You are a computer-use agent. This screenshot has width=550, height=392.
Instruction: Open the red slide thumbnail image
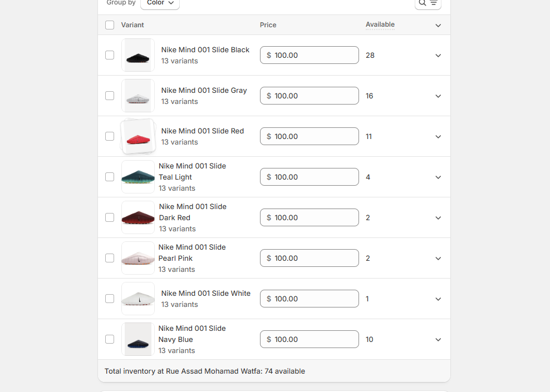tap(138, 136)
